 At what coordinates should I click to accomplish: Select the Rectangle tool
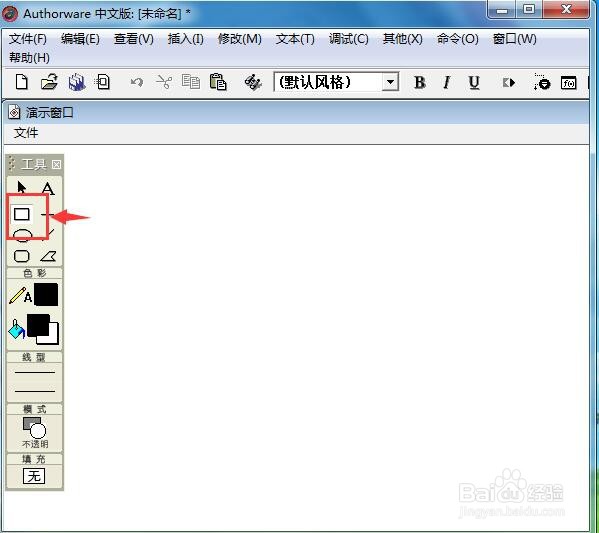(x=21, y=214)
